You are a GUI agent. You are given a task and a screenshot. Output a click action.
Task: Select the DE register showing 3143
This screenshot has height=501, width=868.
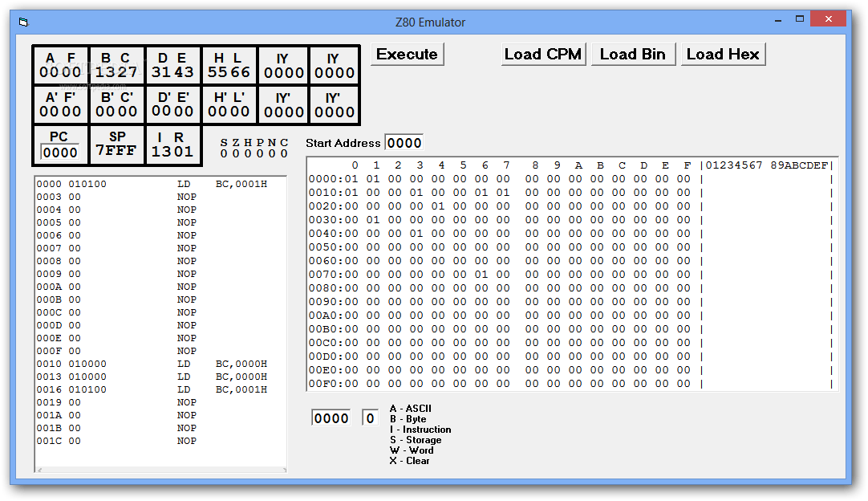pos(172,65)
